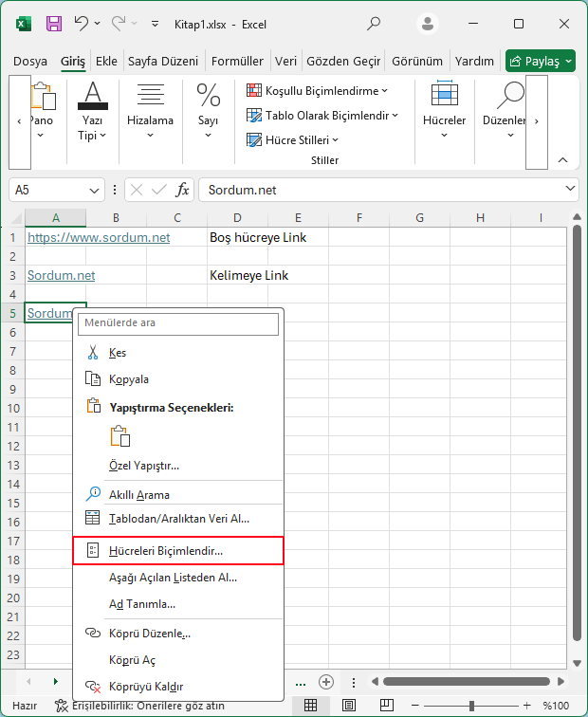Open the Düzenleme editing group
The width and height of the screenshot is (588, 717).
coord(504,111)
